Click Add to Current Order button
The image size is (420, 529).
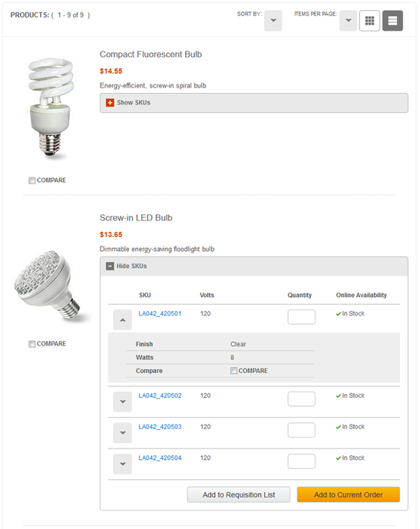pyautogui.click(x=349, y=494)
